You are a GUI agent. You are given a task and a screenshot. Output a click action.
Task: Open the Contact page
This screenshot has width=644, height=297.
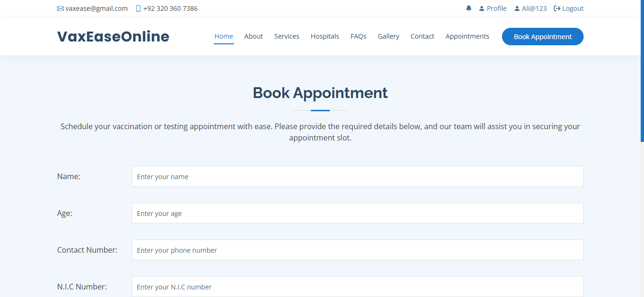[x=422, y=36]
